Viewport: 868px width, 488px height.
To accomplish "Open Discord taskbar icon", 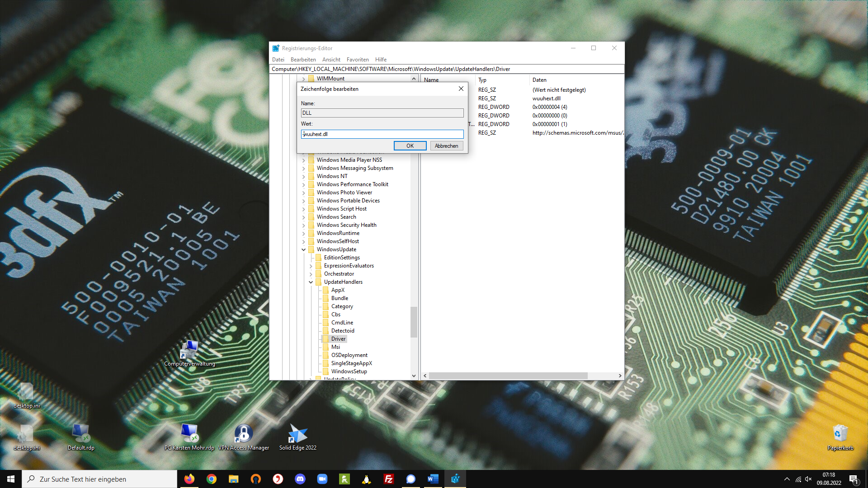I will pyautogui.click(x=300, y=479).
